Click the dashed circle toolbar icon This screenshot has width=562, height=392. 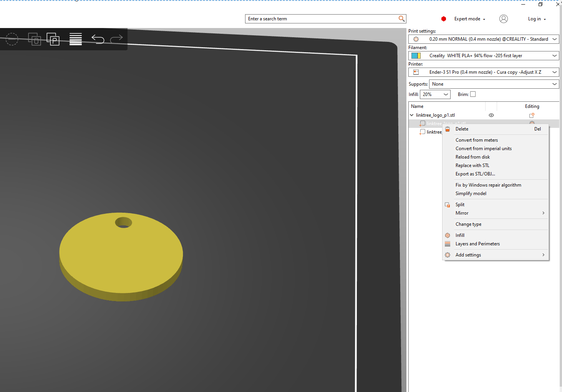12,39
